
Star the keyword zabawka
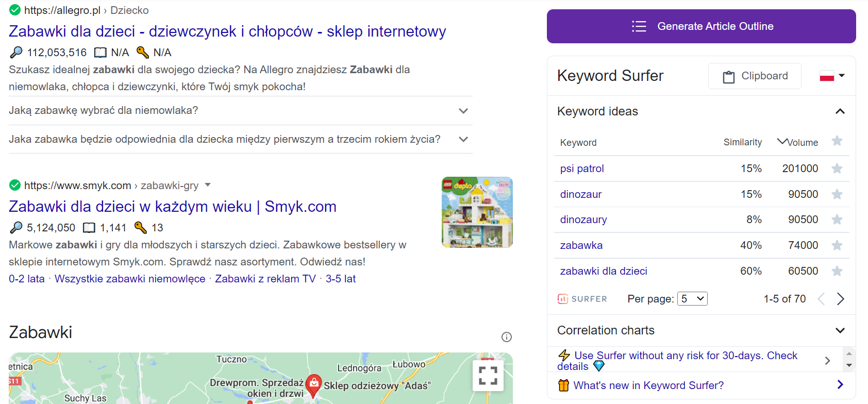[837, 245]
